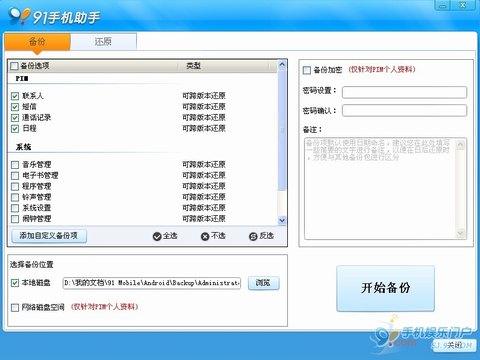480x360 pixels.
Task: Uncheck the 短信 backup checkbox
Action: pyautogui.click(x=15, y=107)
